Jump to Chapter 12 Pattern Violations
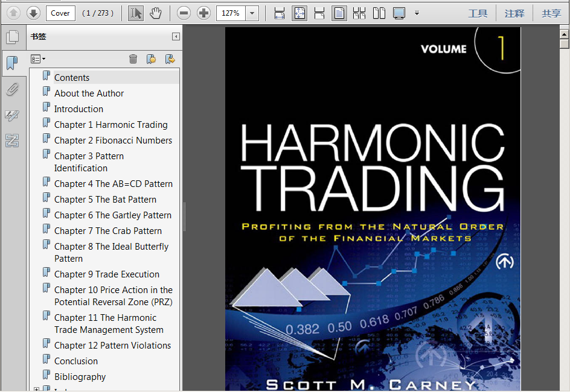Image resolution: width=570 pixels, height=392 pixels. 113,345
